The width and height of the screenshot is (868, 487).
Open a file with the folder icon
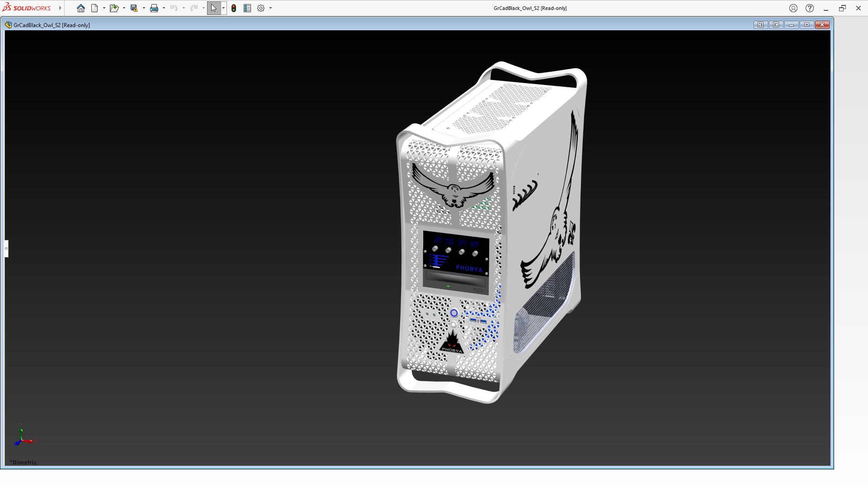(x=113, y=8)
